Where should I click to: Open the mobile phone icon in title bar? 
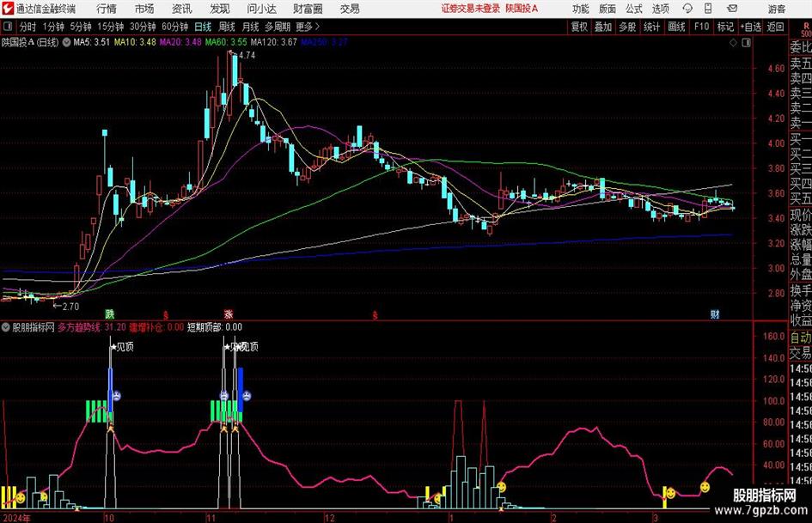(x=708, y=9)
